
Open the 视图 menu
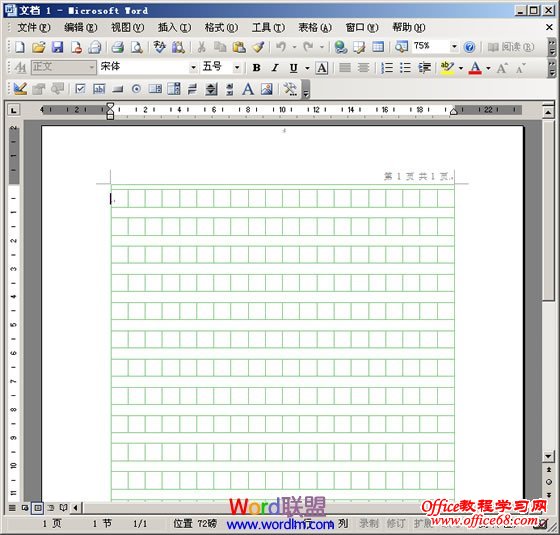[128, 28]
